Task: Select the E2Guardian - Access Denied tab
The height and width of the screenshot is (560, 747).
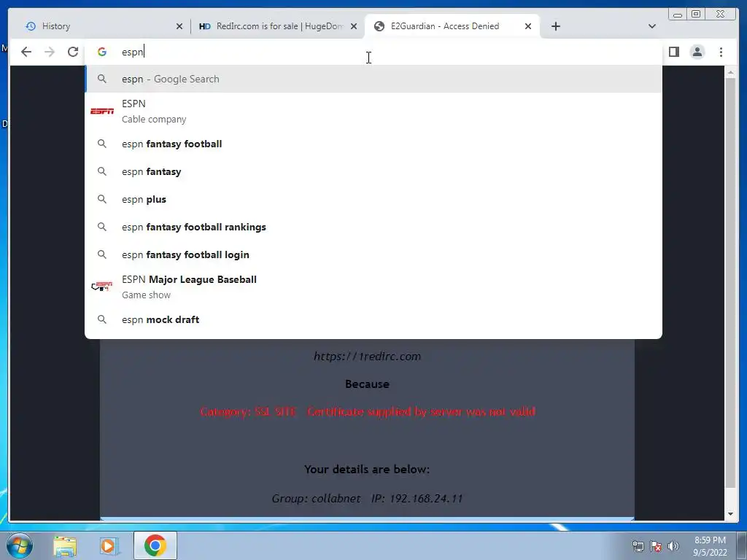Action: (452, 26)
